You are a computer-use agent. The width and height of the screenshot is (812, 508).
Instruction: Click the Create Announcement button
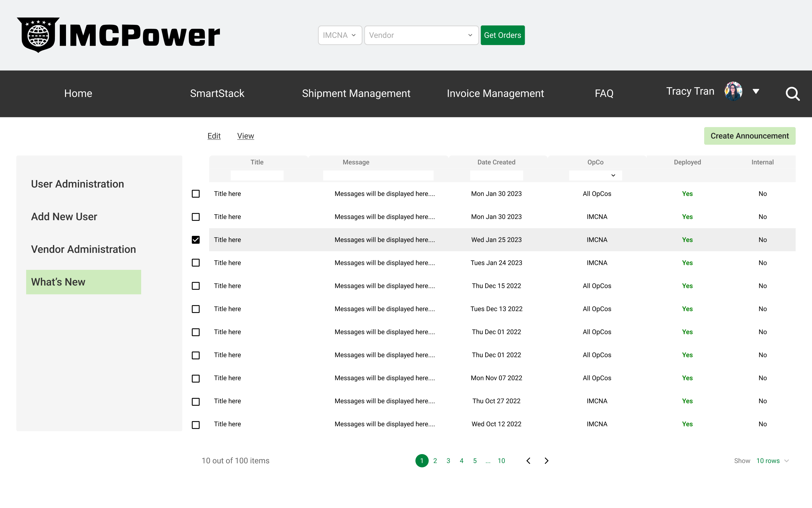click(x=750, y=136)
